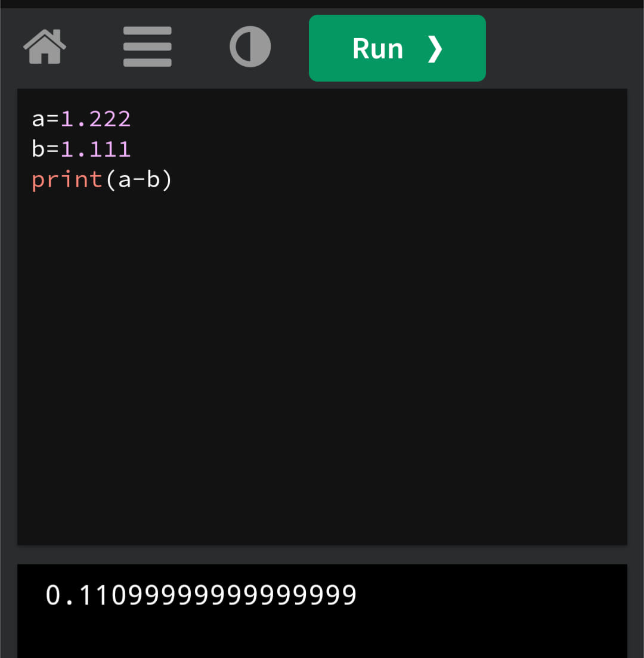Screen dimensions: 644x658
Task: Open the hamburger menu
Action: 147,46
